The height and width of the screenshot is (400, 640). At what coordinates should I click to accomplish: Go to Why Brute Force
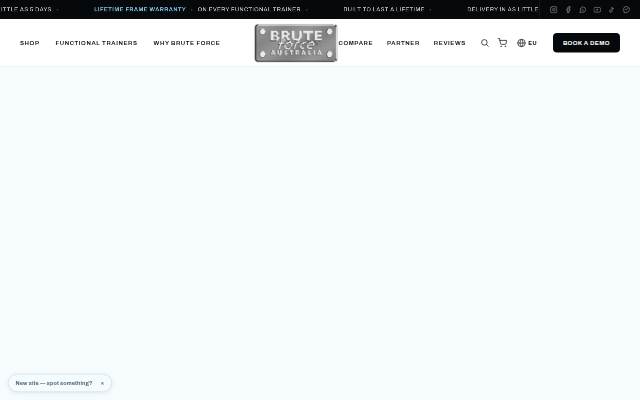point(187,43)
